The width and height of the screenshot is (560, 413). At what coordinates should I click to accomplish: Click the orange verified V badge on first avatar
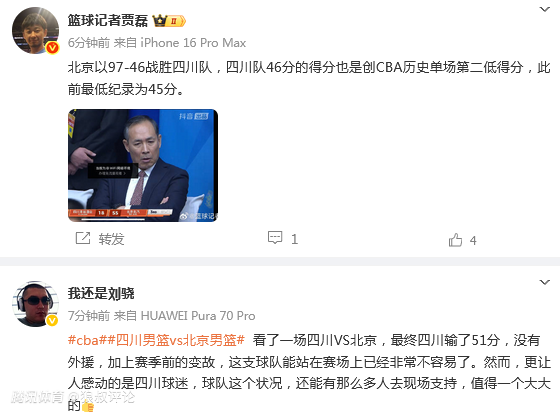tap(52, 48)
